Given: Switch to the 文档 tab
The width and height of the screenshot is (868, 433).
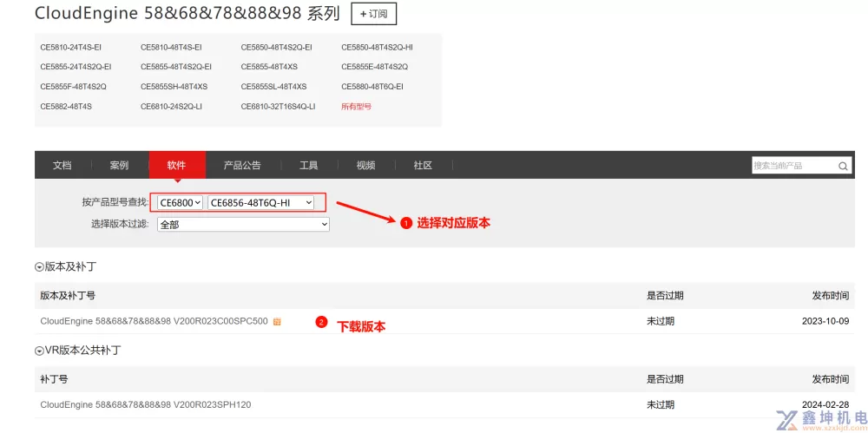Looking at the screenshot, I should [x=62, y=165].
